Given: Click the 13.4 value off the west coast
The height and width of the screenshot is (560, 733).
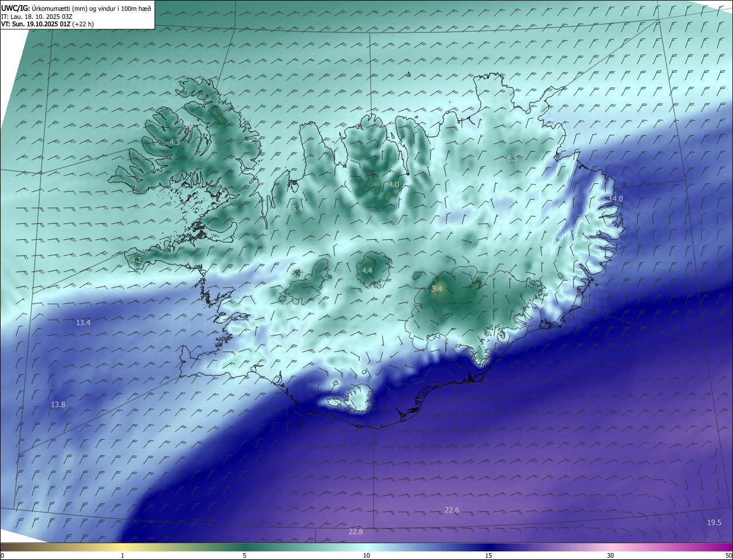Looking at the screenshot, I should coord(83,323).
